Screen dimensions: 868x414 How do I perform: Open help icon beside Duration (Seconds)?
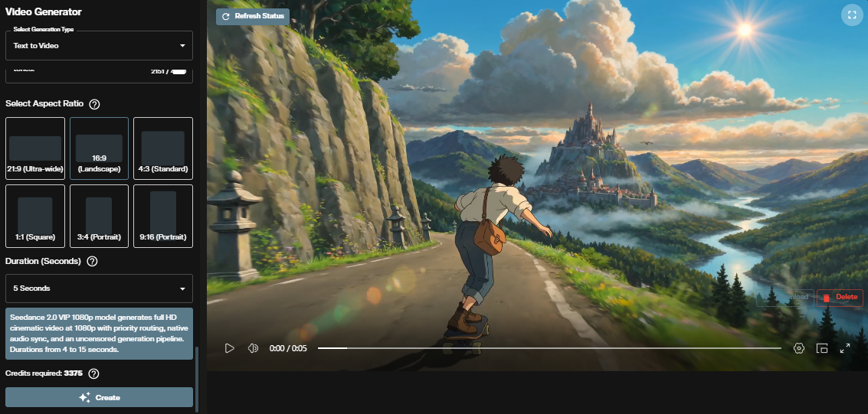tap(93, 262)
